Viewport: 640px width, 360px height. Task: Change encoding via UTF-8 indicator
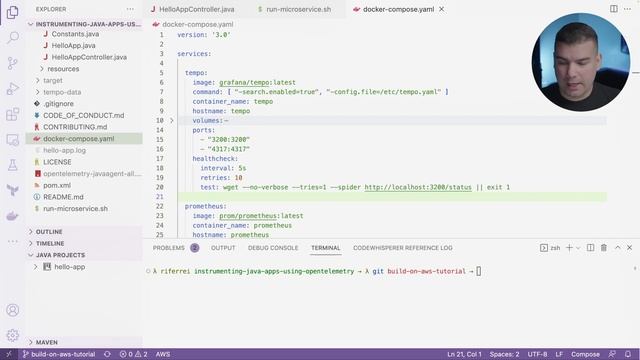point(537,354)
